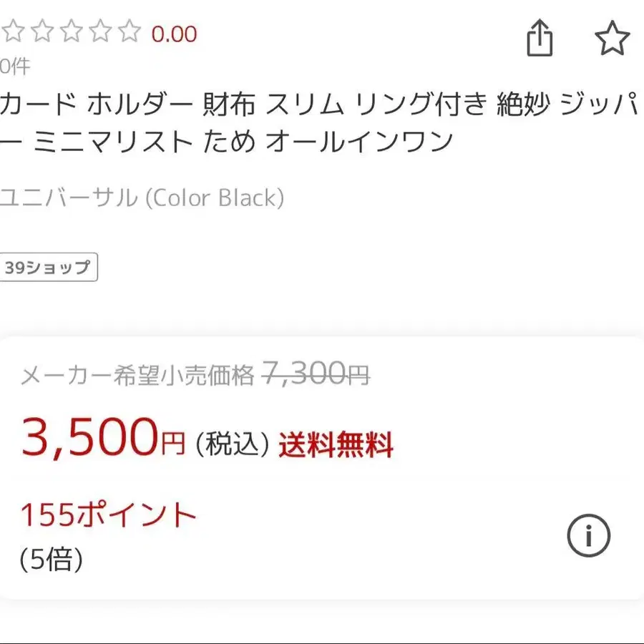Tap the 39ショップ badge
The image size is (644, 644).
[x=49, y=268]
